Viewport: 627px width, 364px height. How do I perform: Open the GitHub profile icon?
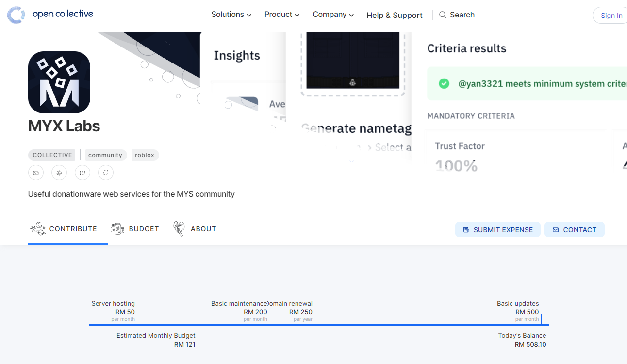[106, 173]
